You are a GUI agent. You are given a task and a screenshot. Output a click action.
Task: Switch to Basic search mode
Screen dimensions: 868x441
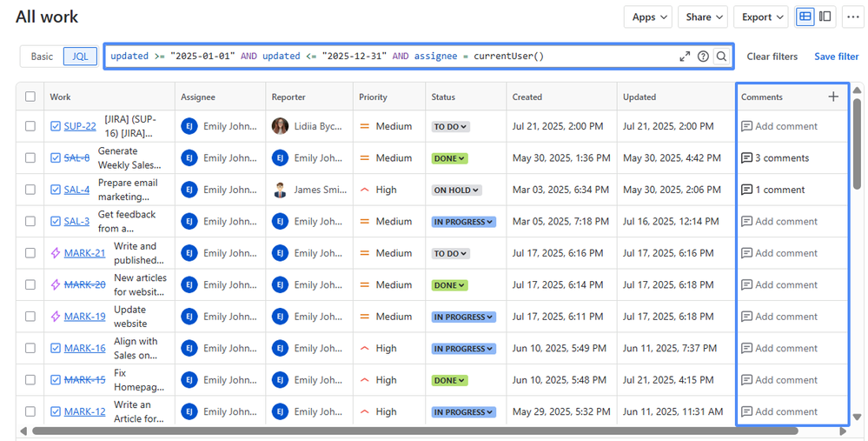pos(42,57)
